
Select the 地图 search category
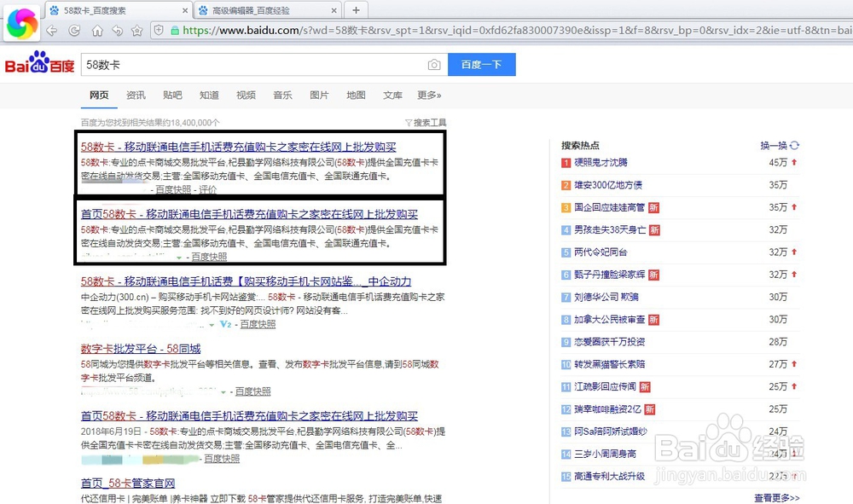[356, 96]
